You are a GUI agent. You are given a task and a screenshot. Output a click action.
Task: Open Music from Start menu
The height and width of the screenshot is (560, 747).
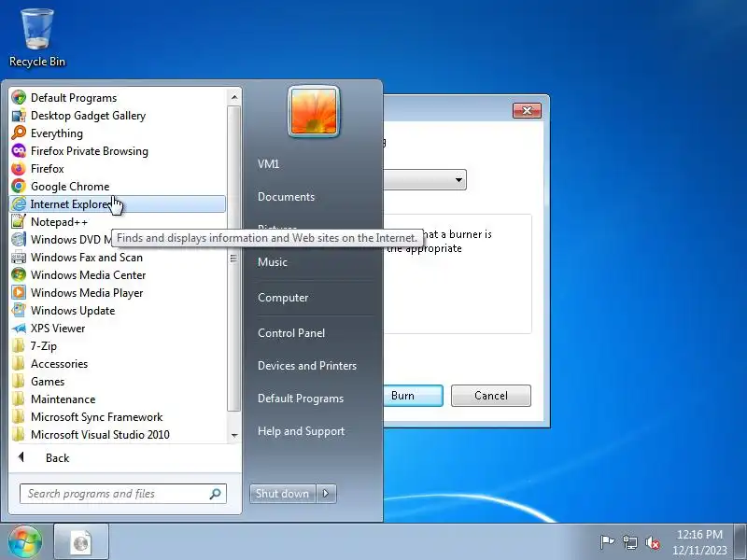point(273,262)
